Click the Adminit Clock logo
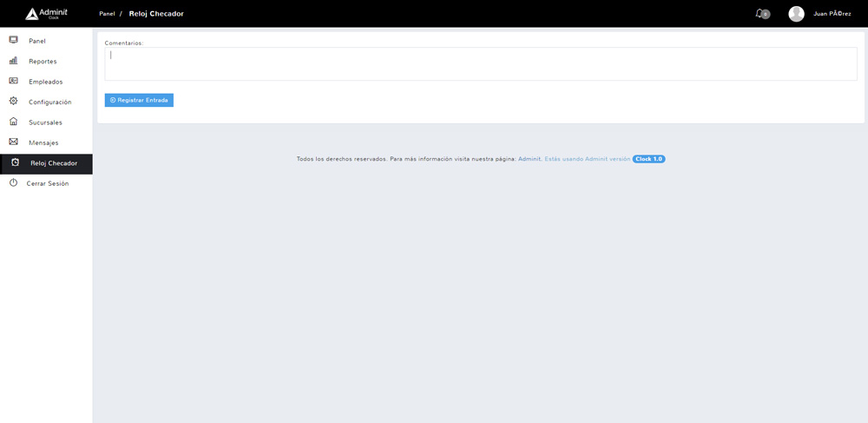This screenshot has width=868, height=423. click(46, 14)
